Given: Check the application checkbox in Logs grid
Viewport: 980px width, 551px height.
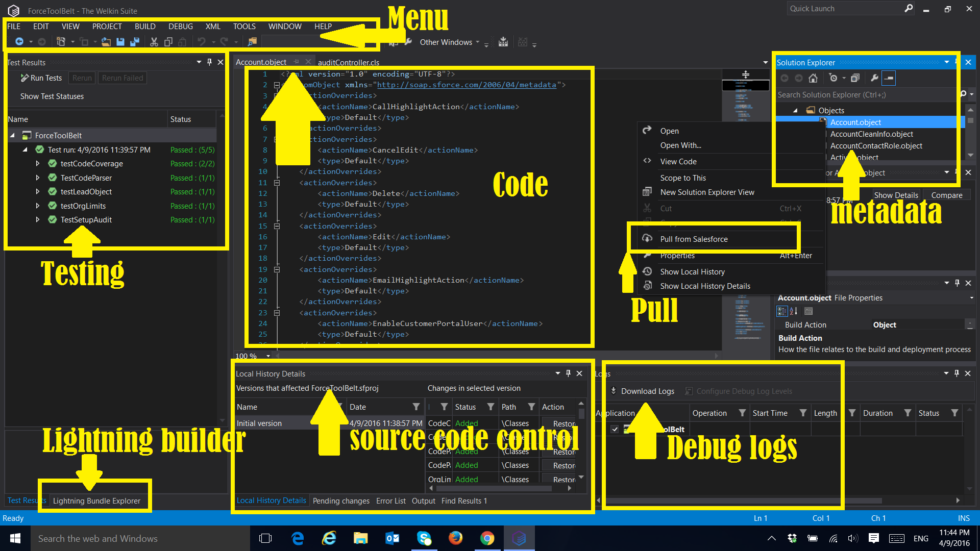Looking at the screenshot, I should pyautogui.click(x=615, y=429).
